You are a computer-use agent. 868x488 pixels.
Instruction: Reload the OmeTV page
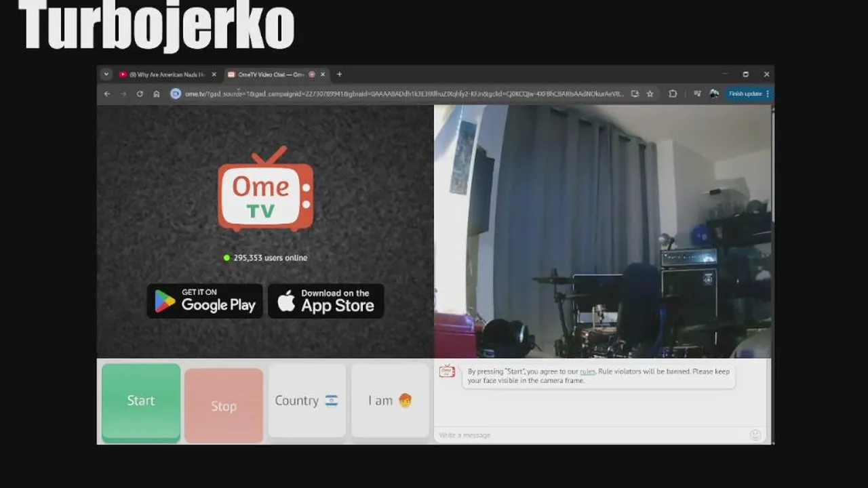140,94
